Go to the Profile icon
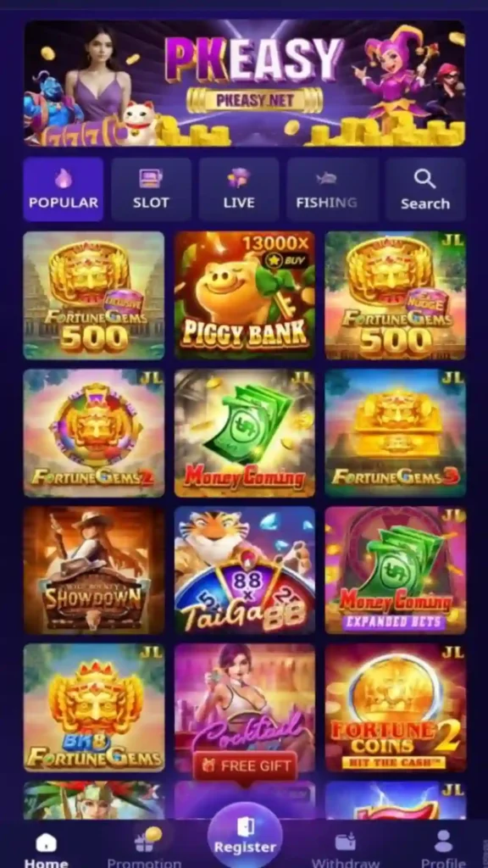Screen dimensions: 488x868 click(x=442, y=849)
